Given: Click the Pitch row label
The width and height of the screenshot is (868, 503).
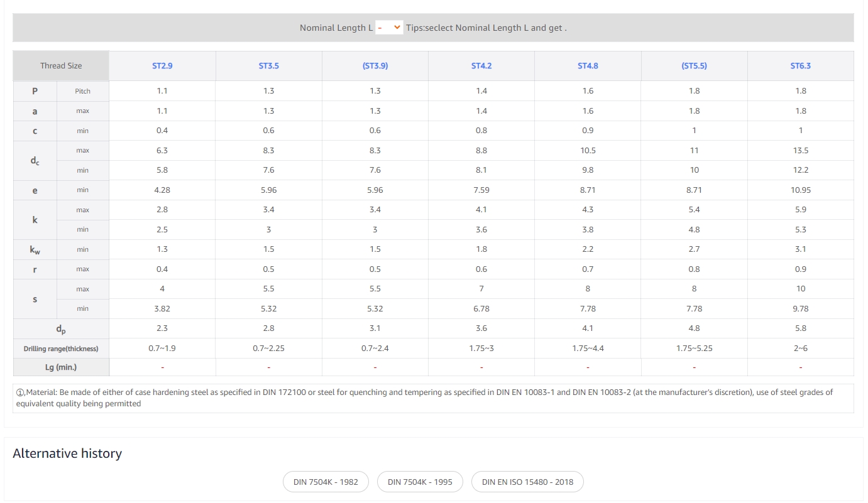Looking at the screenshot, I should tap(82, 91).
